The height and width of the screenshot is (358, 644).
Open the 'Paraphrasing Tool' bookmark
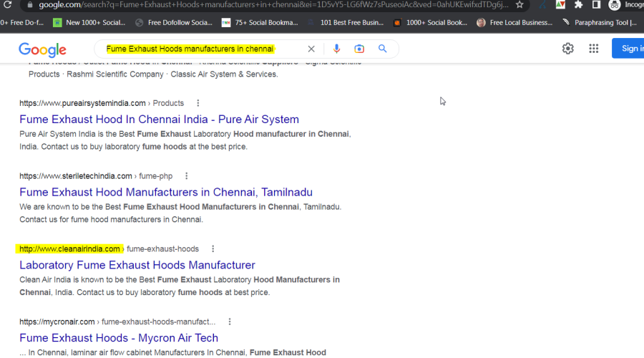point(600,22)
